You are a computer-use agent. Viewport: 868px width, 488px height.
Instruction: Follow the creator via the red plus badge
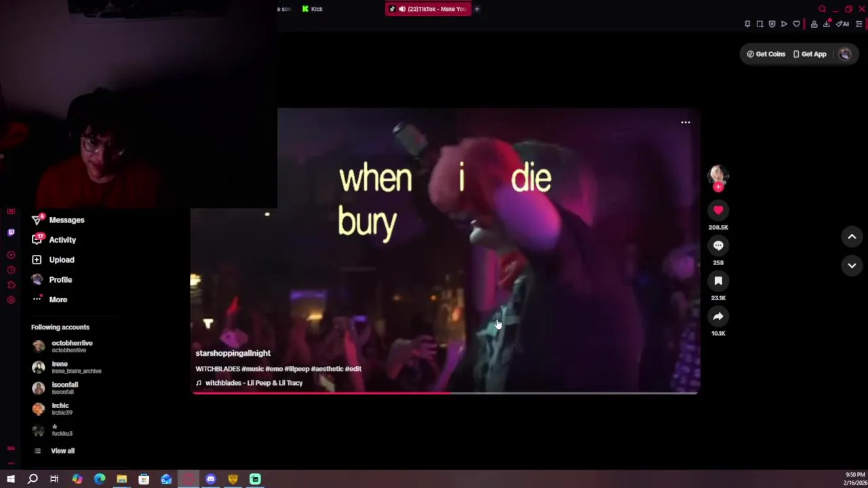coord(718,187)
